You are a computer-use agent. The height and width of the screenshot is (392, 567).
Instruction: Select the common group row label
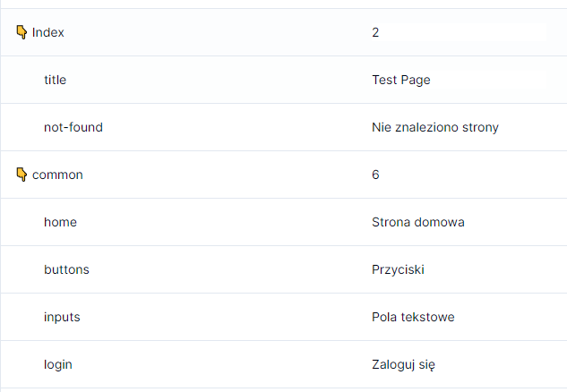tap(57, 175)
